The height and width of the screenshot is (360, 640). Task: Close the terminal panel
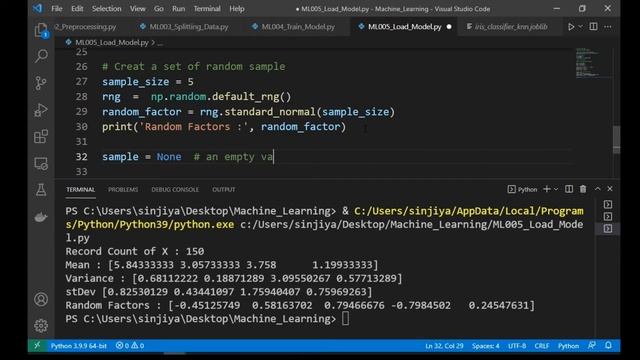(610, 189)
